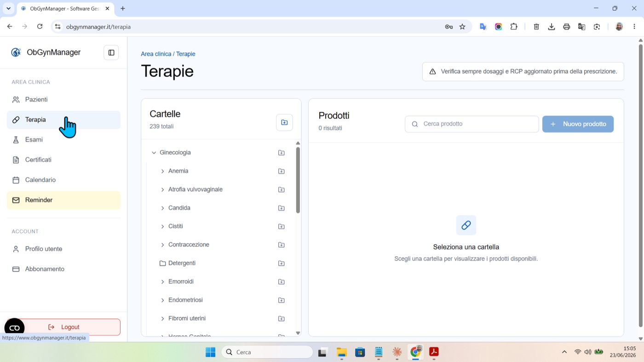Click the browser downloads icon
Image resolution: width=644 pixels, height=362 pixels.
pyautogui.click(x=551, y=27)
